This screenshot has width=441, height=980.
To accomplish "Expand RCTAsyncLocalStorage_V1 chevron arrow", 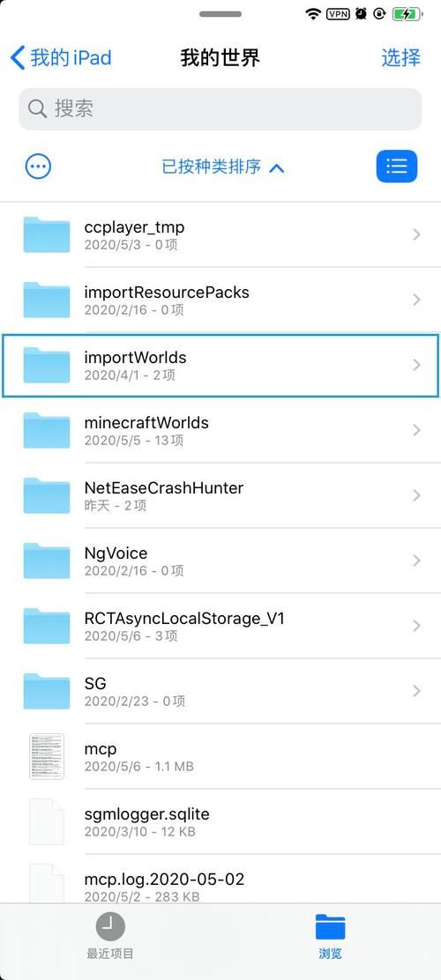I will coord(416,626).
